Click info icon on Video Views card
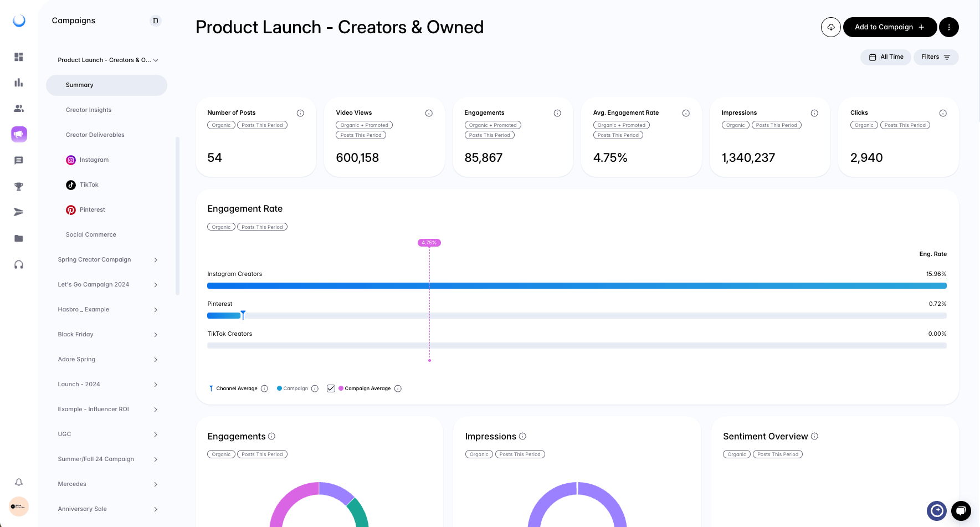Image resolution: width=980 pixels, height=527 pixels. tap(429, 113)
